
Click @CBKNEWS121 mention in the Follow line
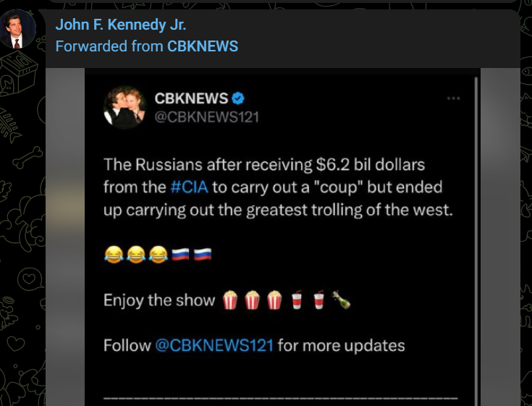click(214, 345)
